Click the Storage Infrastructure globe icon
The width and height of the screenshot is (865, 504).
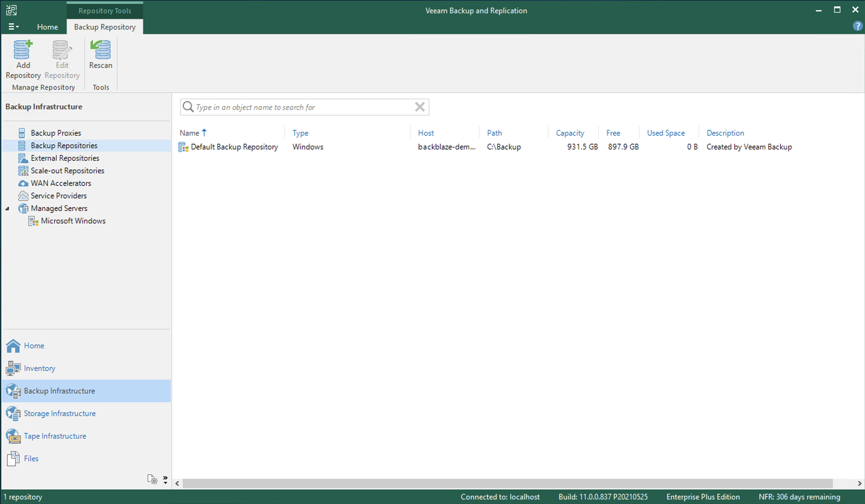pos(13,413)
